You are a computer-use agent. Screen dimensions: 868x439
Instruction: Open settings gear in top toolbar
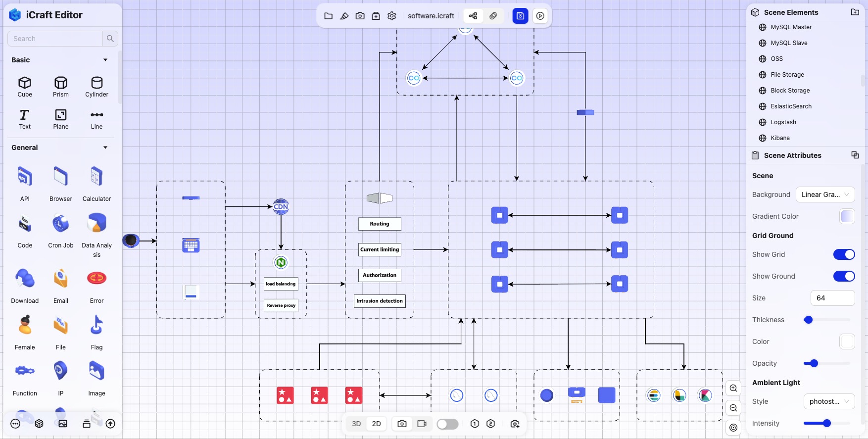(x=391, y=16)
